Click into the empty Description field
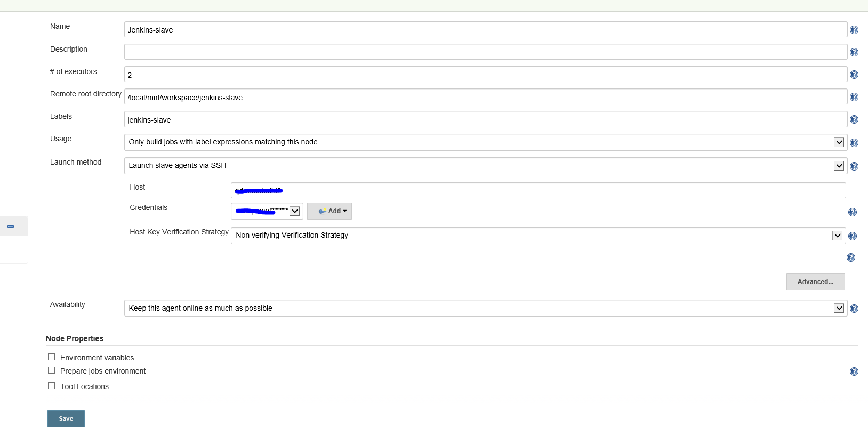This screenshot has width=868, height=445. 485,52
